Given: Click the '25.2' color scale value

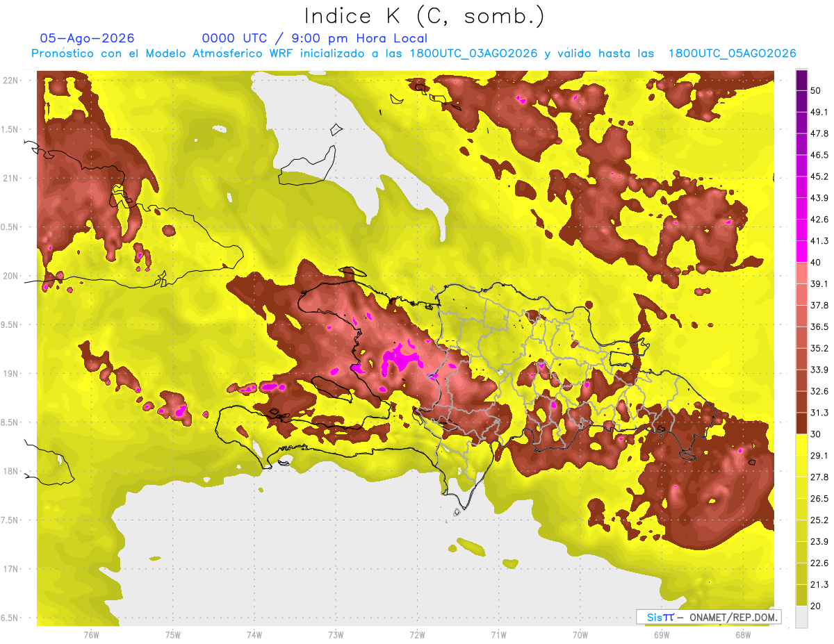Looking at the screenshot, I should coord(819,520).
